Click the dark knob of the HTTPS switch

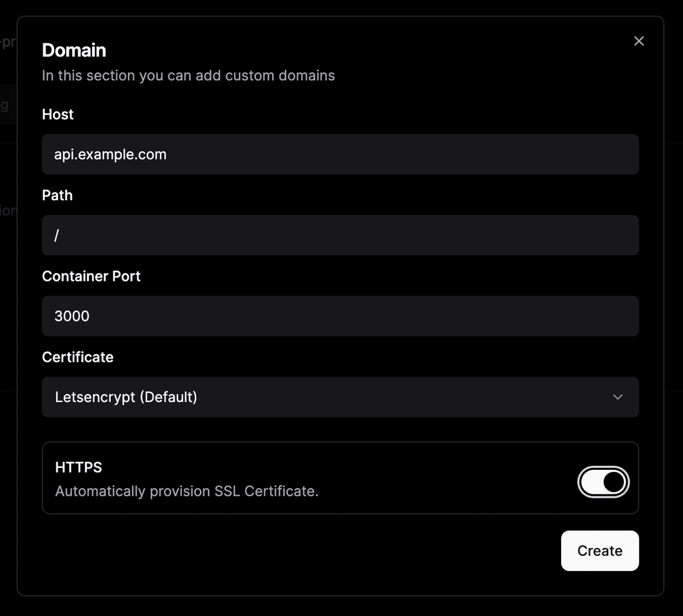click(x=614, y=482)
